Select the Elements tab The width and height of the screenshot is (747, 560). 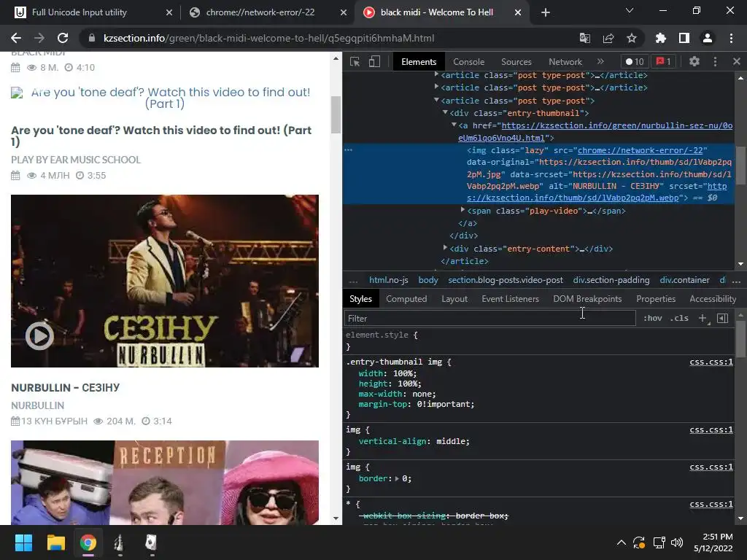(x=419, y=61)
